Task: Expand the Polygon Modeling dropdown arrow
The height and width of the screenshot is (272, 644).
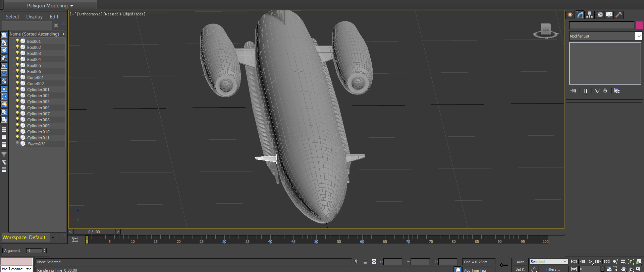Action: 72,6
